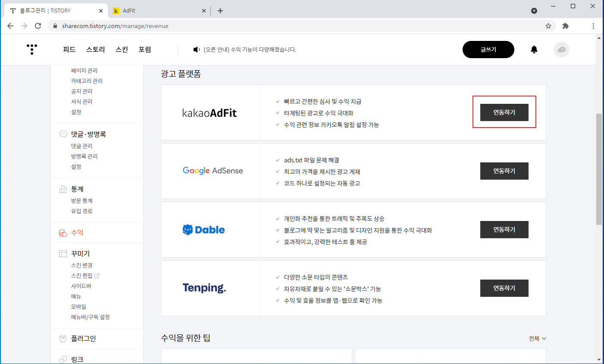Screen dimensions: 604x364
Task: Open the 피드 menu
Action: click(69, 50)
